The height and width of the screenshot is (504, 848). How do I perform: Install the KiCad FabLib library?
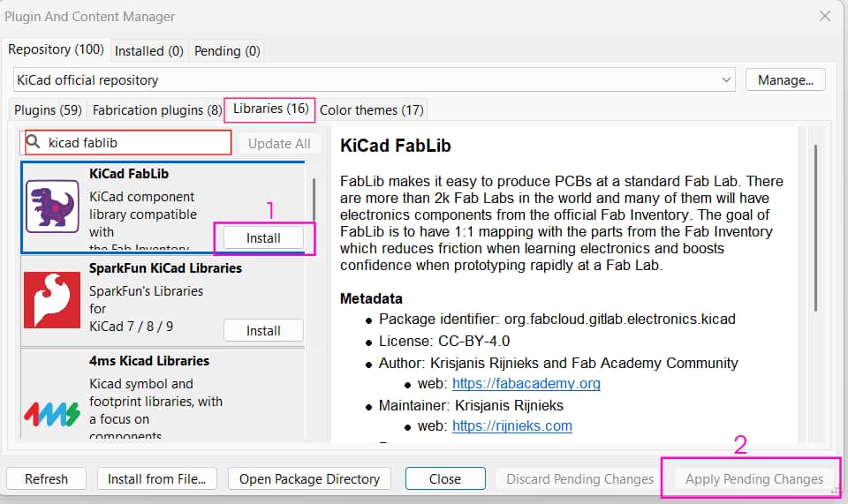point(263,237)
